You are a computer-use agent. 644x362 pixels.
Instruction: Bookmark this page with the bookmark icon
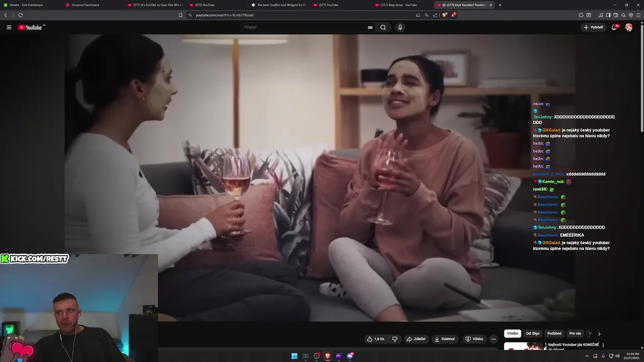pyautogui.click(x=181, y=15)
